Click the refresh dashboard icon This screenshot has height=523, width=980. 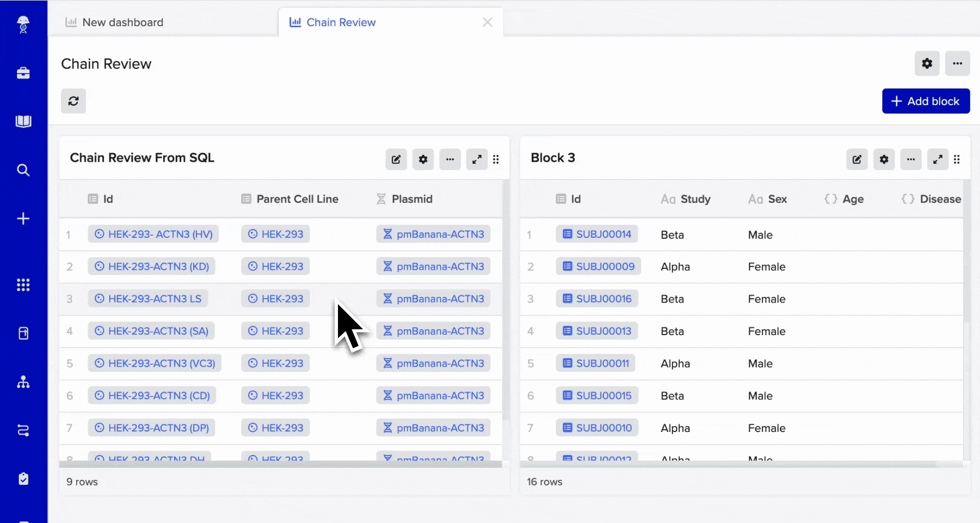(x=73, y=101)
